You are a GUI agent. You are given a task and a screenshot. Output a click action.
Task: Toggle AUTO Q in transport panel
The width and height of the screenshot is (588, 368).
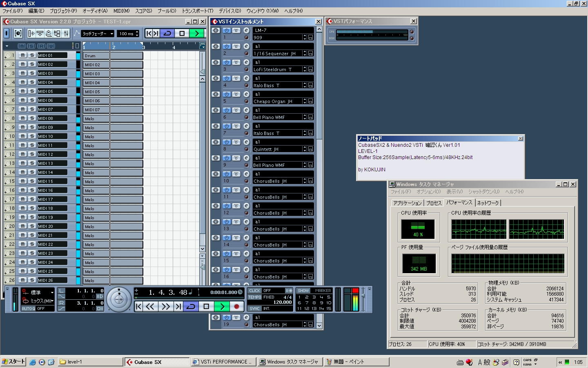(x=29, y=308)
